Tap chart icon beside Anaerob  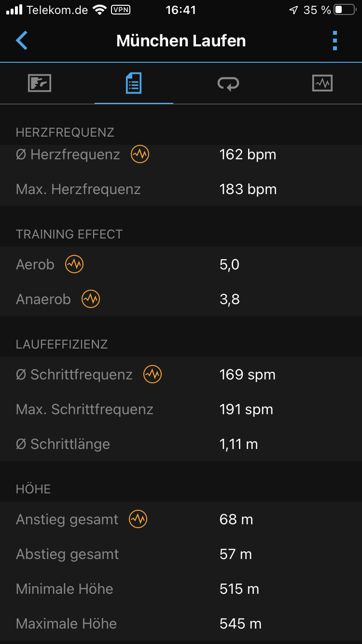91,299
